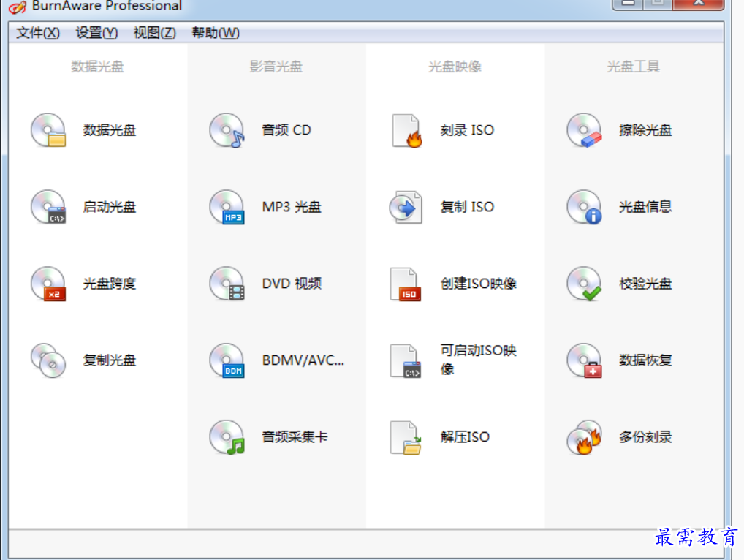The width and height of the screenshot is (744, 560).
Task: Click the 复制 ISO text label
Action: 467,207
